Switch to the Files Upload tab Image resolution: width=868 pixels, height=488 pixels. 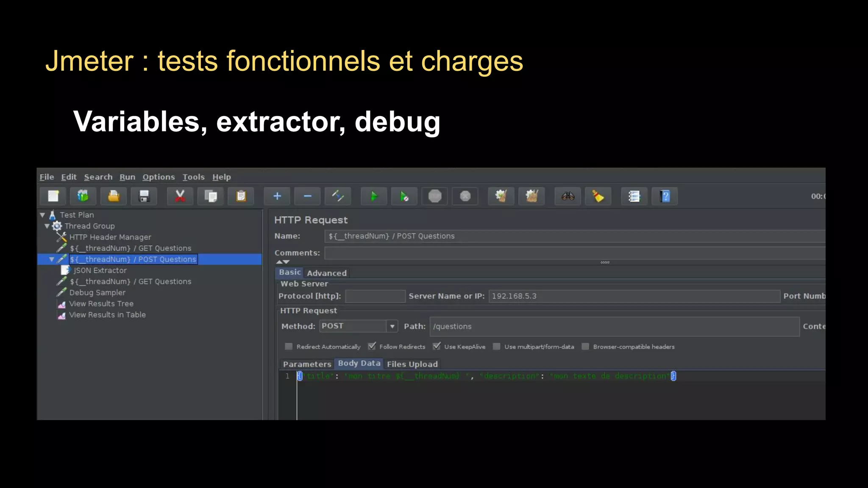click(412, 364)
